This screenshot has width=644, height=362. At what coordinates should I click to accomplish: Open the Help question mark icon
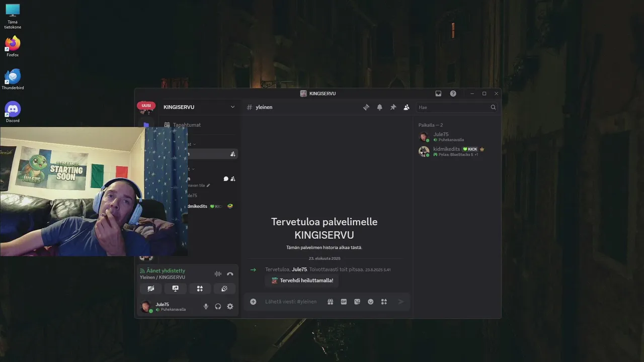(453, 94)
